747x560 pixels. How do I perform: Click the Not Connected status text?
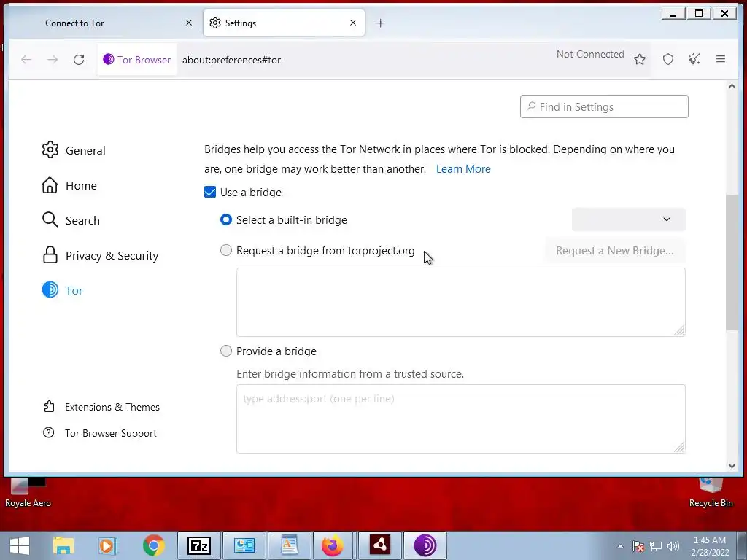point(590,54)
